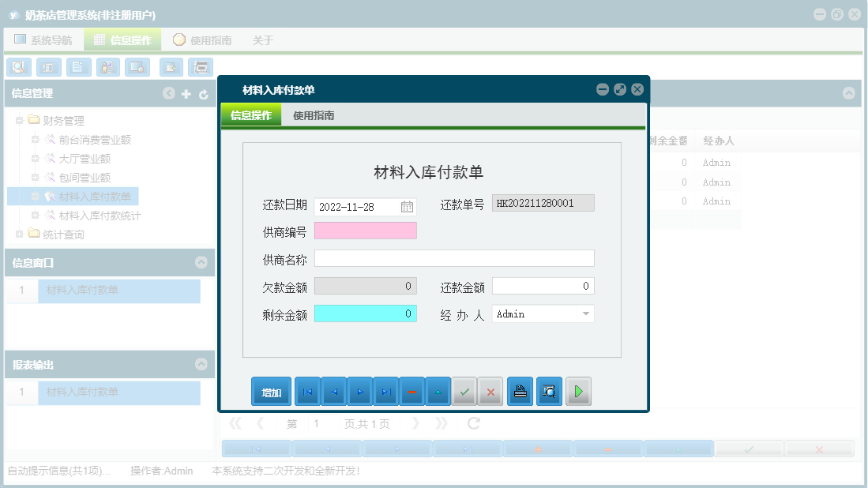Click the pink 供商编号 input field
Viewport: 868px width, 488px height.
point(365,230)
